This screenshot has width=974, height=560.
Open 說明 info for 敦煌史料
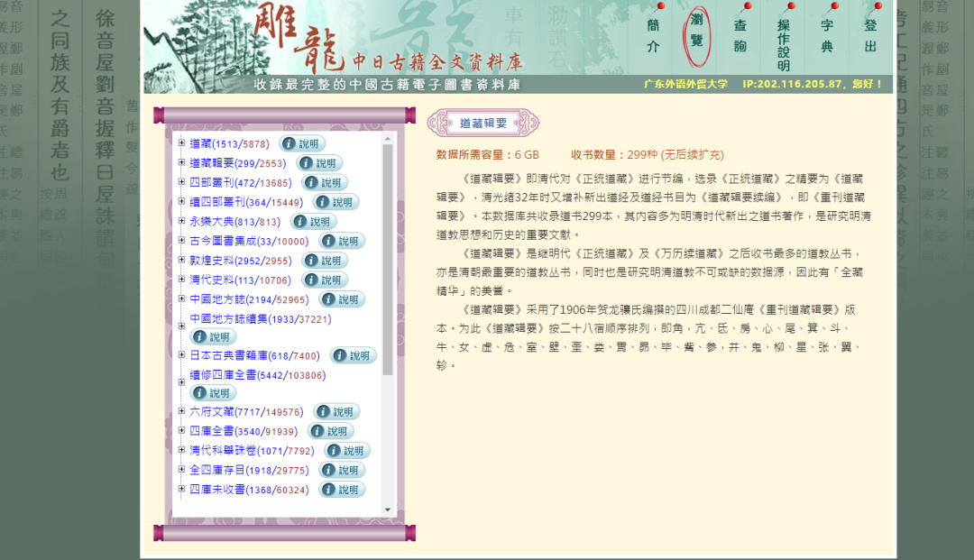[325, 261]
